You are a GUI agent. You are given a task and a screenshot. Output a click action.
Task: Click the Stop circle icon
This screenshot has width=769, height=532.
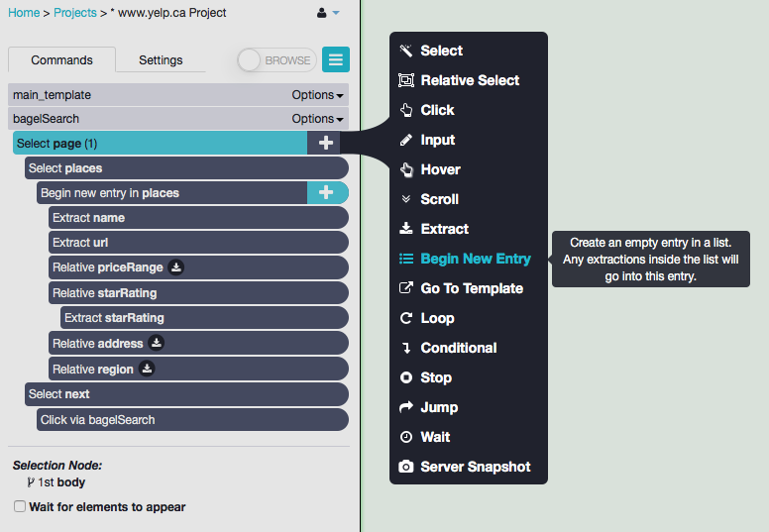pyautogui.click(x=406, y=377)
